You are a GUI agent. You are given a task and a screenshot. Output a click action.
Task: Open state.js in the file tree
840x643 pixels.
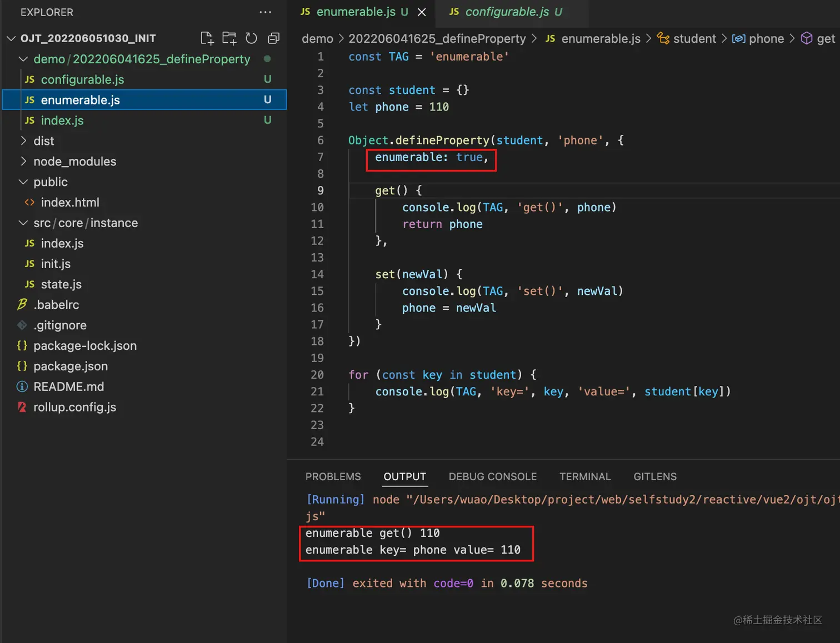click(144, 284)
